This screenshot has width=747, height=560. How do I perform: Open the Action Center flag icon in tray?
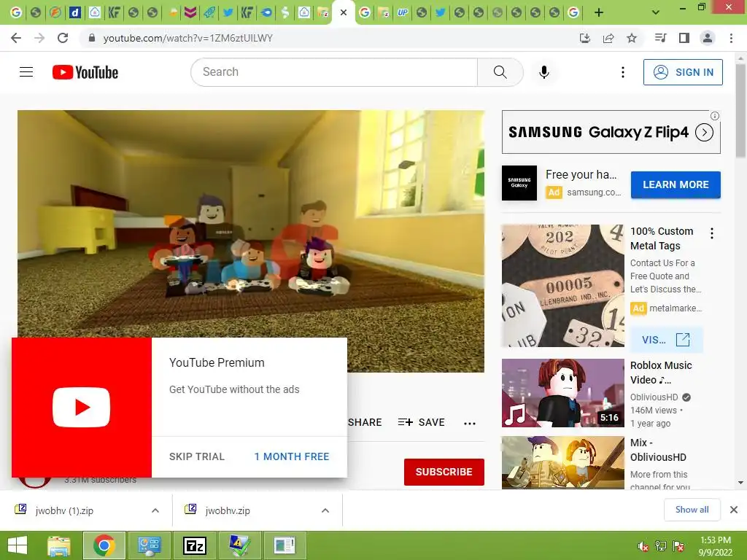678,546
